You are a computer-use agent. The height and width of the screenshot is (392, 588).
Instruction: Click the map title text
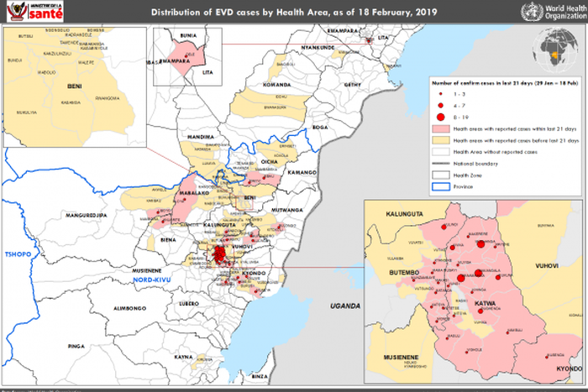click(x=293, y=13)
